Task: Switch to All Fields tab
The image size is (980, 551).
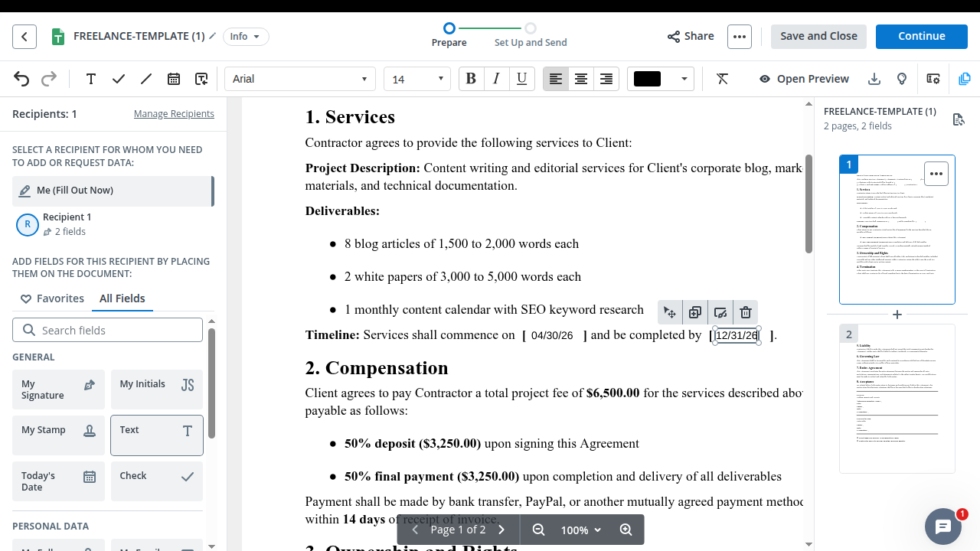Action: [122, 298]
